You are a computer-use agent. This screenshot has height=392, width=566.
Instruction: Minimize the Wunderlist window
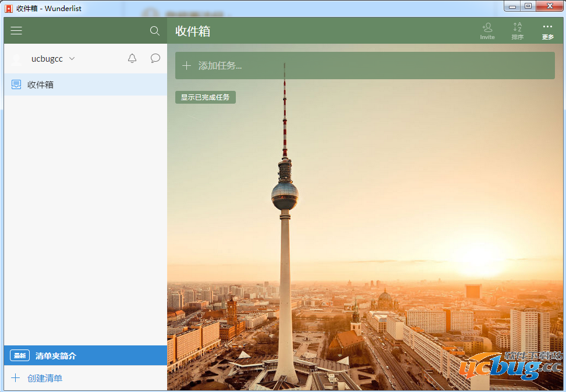point(513,6)
